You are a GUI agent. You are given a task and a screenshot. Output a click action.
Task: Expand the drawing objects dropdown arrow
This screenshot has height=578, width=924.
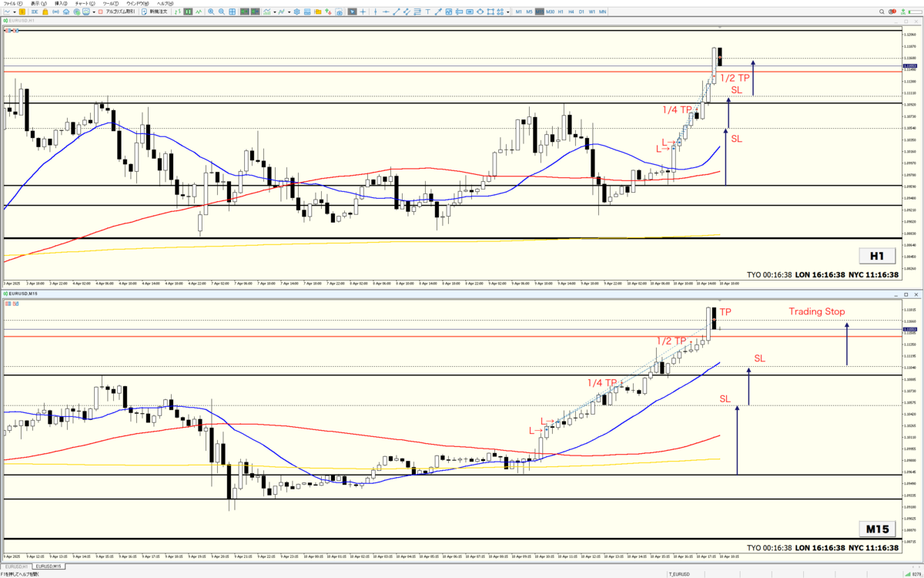click(507, 12)
